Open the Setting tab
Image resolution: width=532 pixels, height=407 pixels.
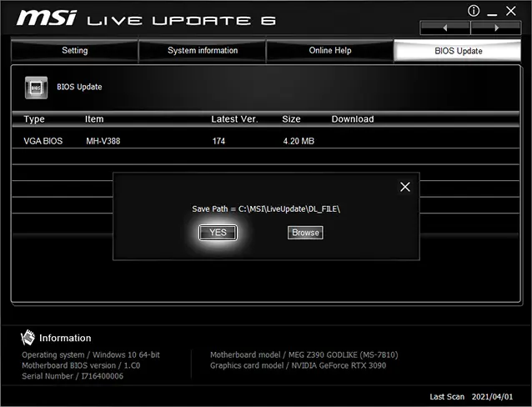pos(75,51)
